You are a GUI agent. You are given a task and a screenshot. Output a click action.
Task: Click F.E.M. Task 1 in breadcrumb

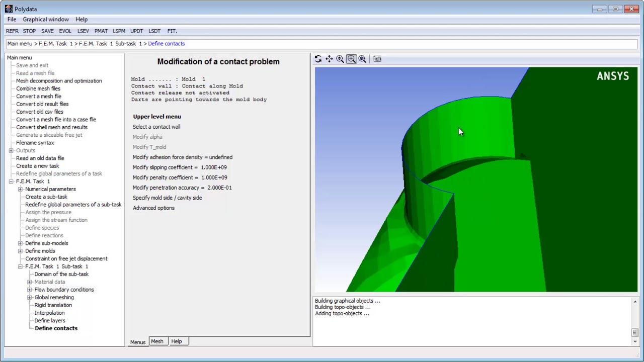(56, 44)
